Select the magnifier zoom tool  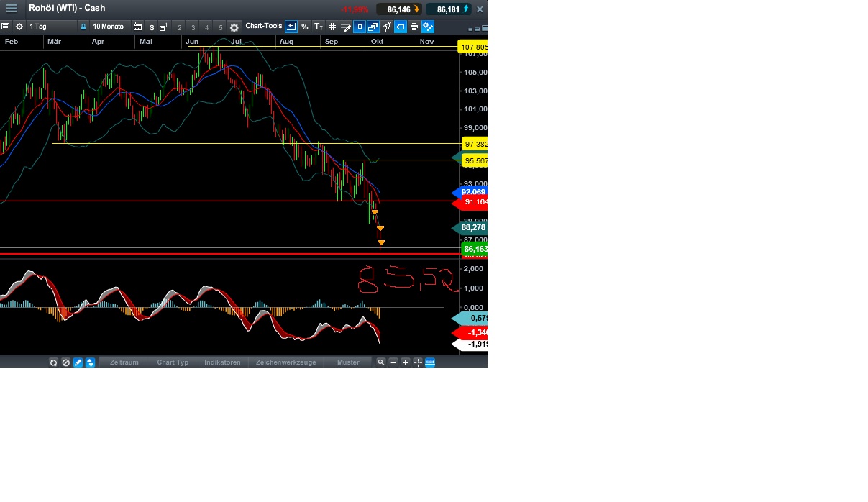coord(381,362)
